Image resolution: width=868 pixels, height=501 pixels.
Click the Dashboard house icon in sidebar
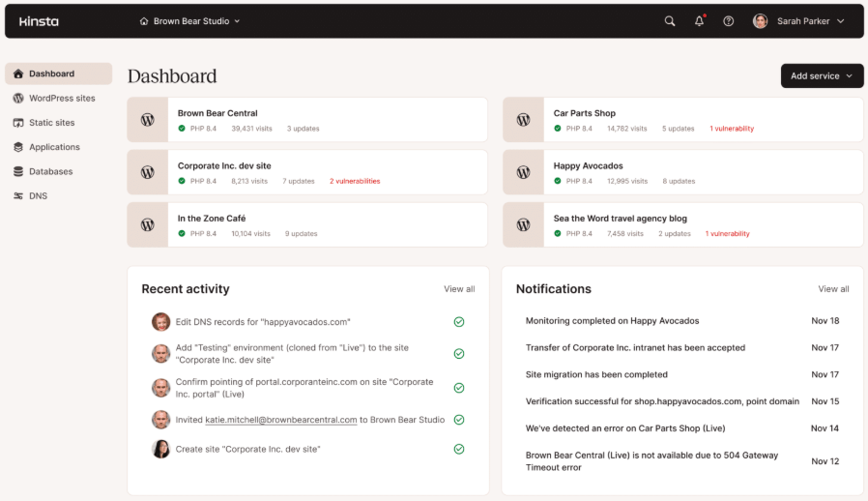tap(18, 74)
